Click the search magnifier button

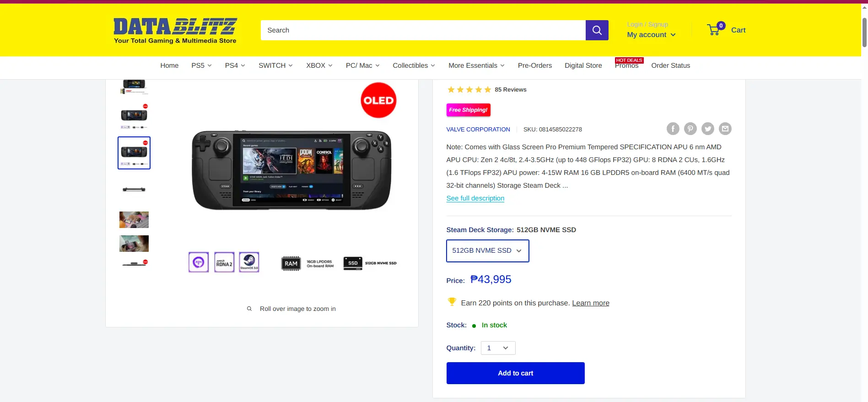[x=597, y=30]
